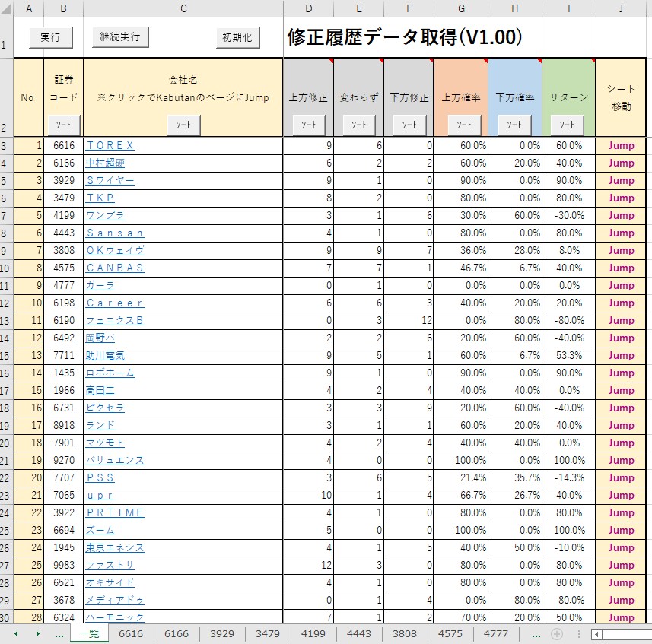Click the 継続実行 button
This screenshot has width=652, height=644.
click(119, 37)
